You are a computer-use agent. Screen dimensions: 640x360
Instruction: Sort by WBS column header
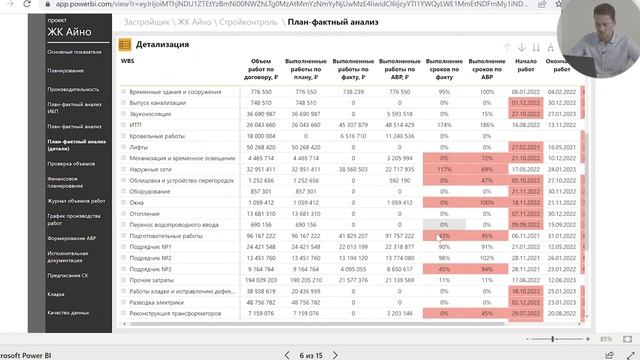pos(127,61)
